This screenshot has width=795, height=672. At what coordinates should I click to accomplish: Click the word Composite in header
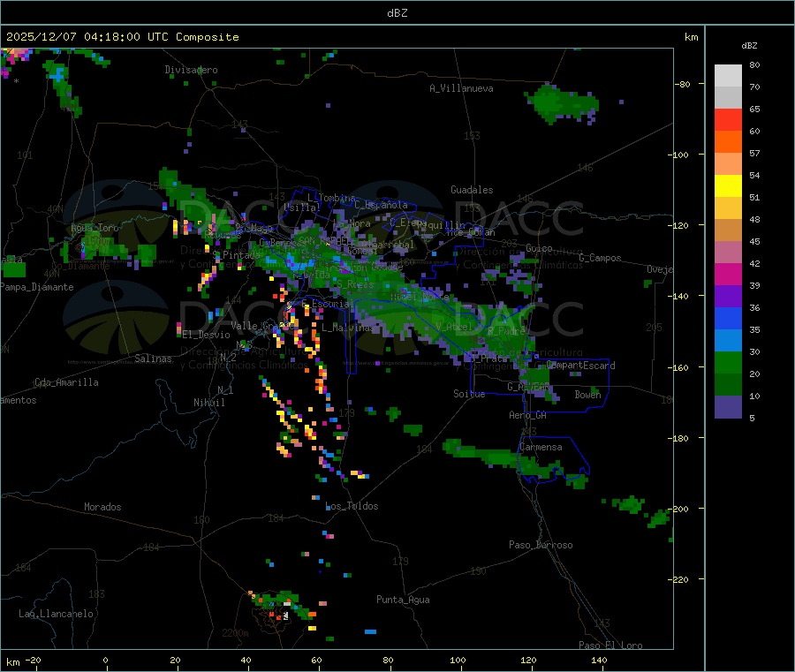pyautogui.click(x=208, y=37)
